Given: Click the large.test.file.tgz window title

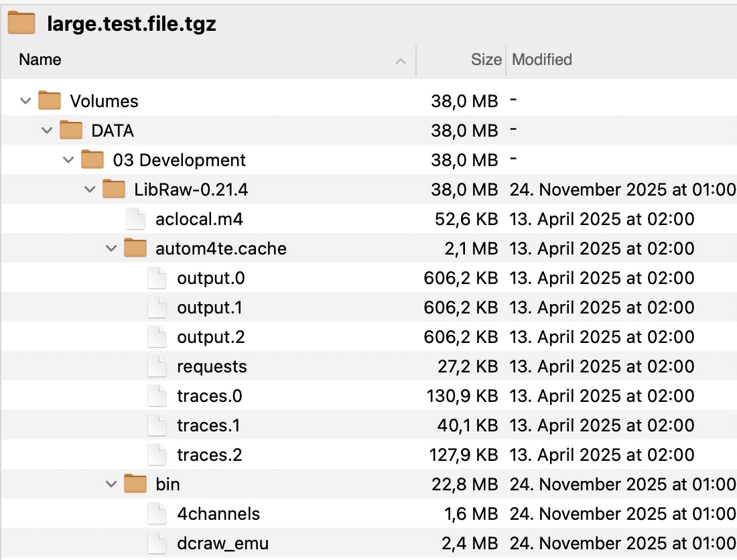Looking at the screenshot, I should pyautogui.click(x=131, y=23).
